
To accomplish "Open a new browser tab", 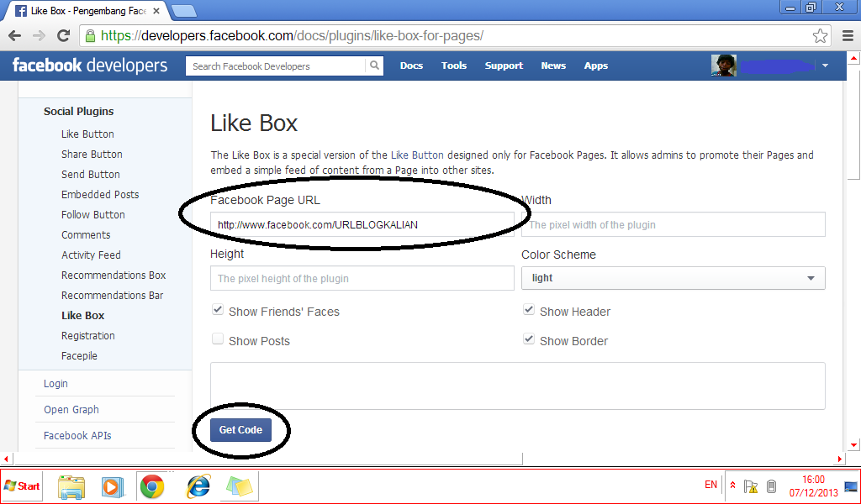I will coord(184,10).
